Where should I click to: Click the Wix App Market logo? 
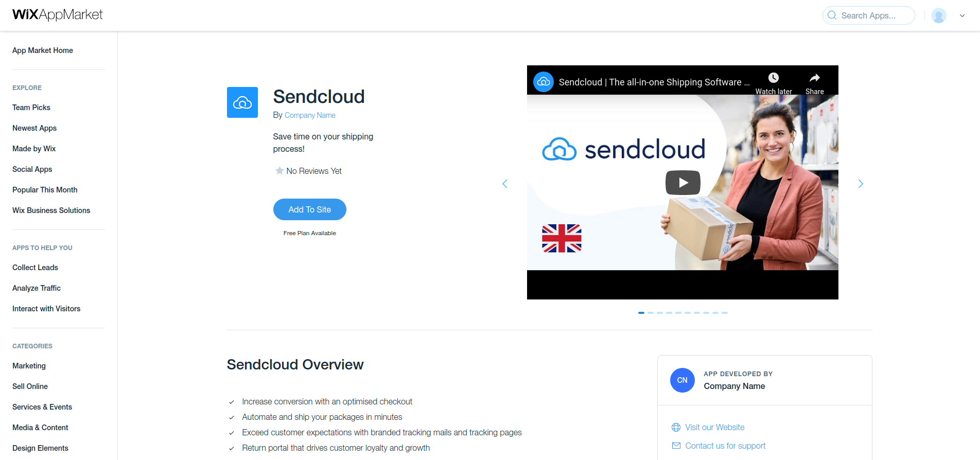57,14
